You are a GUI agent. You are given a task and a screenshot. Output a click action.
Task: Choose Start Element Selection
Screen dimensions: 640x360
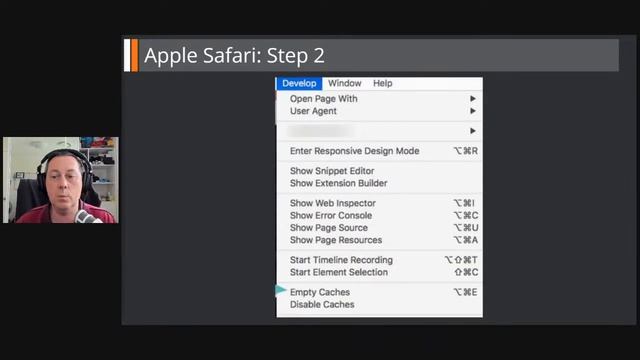point(379,272)
